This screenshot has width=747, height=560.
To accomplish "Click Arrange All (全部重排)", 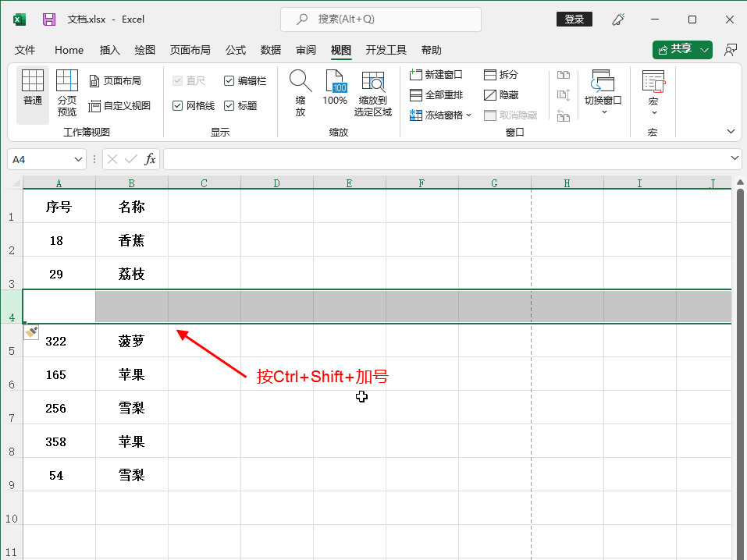I will (x=436, y=94).
